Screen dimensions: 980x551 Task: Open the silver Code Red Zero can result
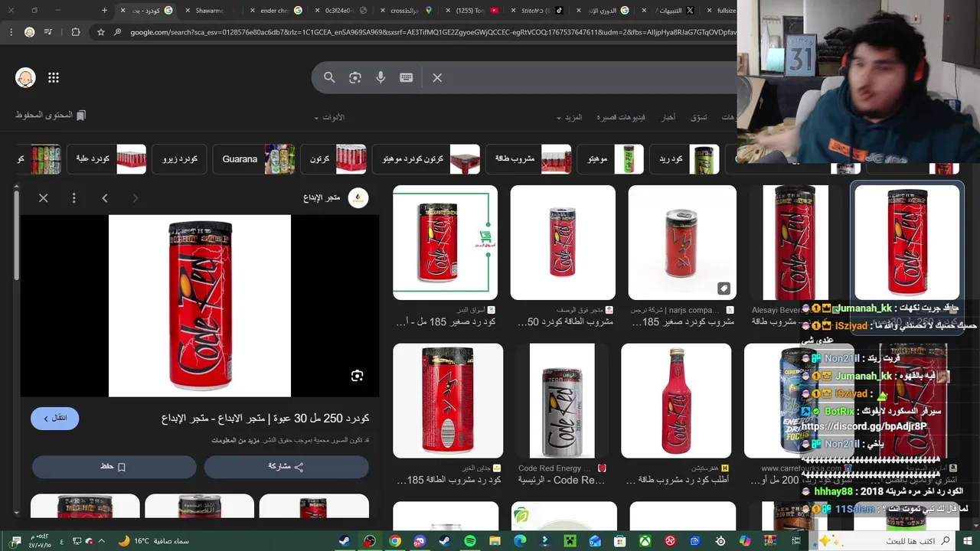[562, 400]
